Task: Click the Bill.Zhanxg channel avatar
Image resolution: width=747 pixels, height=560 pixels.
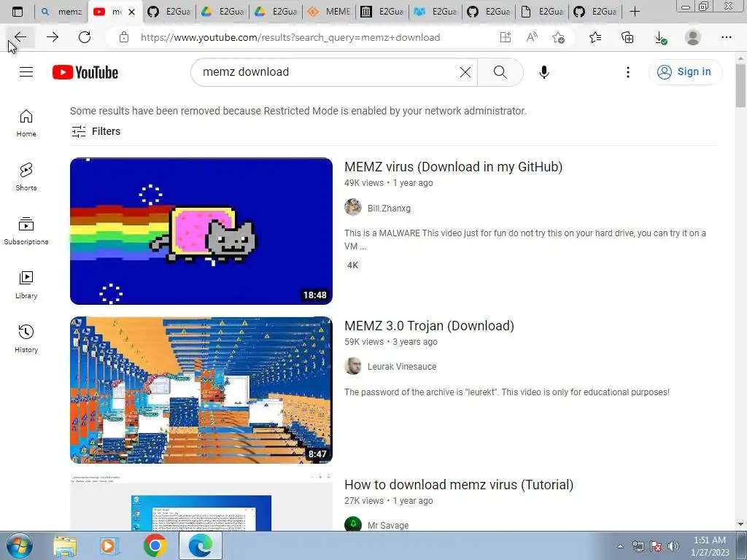Action: click(353, 208)
